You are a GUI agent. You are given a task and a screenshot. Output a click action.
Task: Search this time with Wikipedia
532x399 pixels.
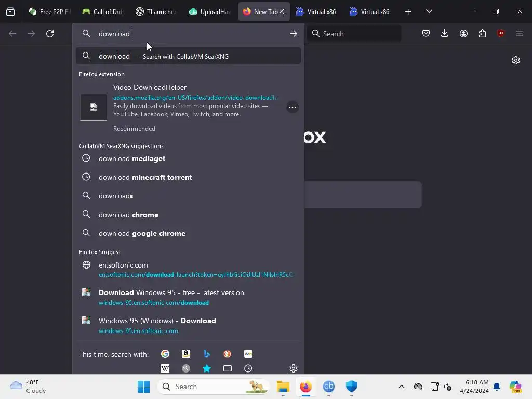[x=165, y=368]
